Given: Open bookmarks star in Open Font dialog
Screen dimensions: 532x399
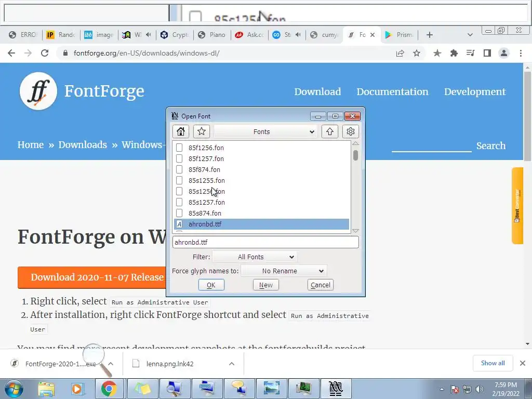Looking at the screenshot, I should [x=202, y=131].
